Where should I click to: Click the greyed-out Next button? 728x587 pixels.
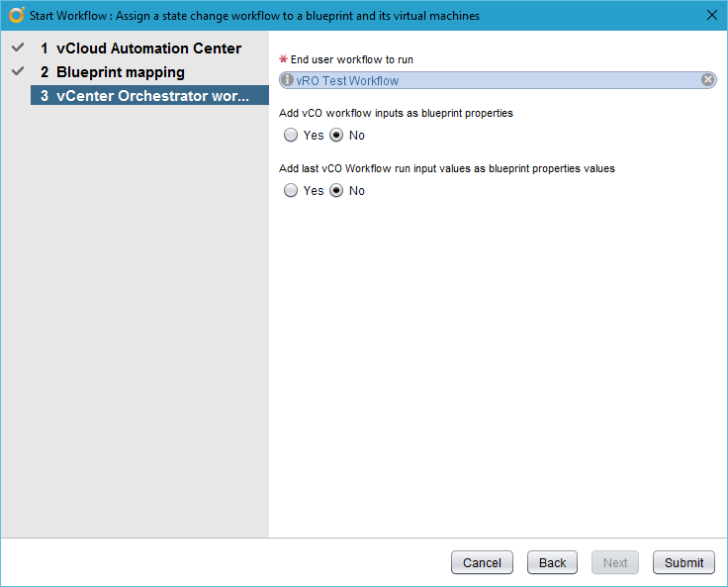(615, 562)
